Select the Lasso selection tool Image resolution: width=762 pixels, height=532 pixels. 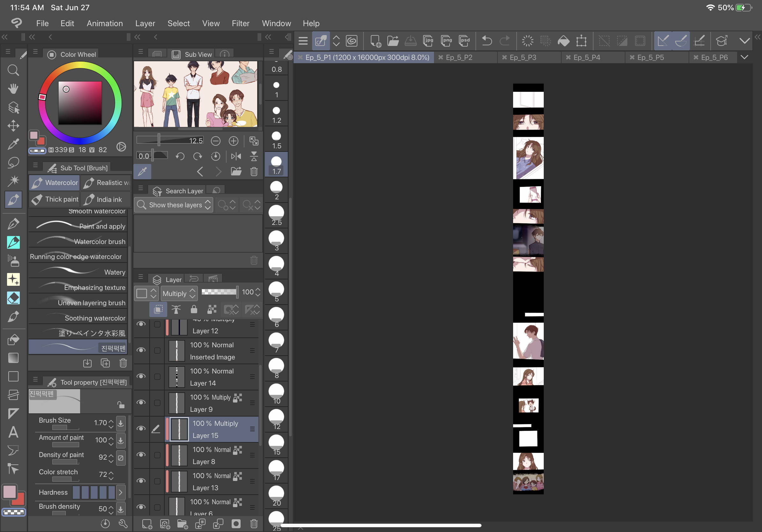point(13,163)
